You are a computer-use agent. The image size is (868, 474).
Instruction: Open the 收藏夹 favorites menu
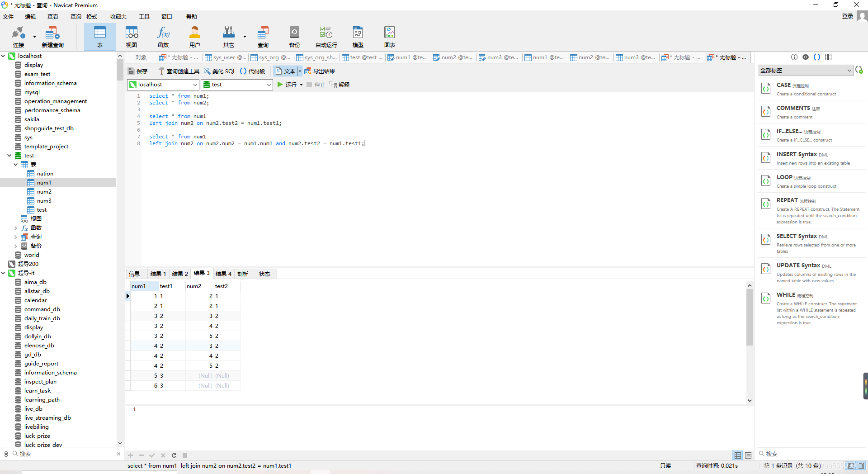118,17
